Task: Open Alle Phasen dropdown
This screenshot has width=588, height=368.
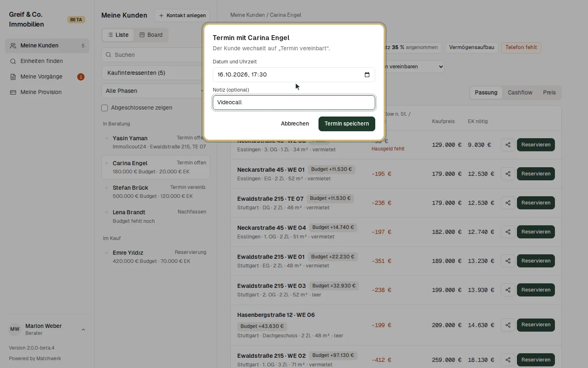Action: tap(155, 91)
